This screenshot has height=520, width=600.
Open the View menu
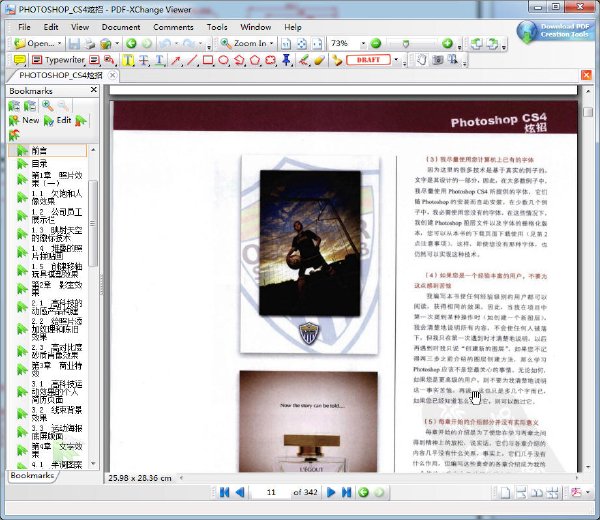(x=80, y=27)
